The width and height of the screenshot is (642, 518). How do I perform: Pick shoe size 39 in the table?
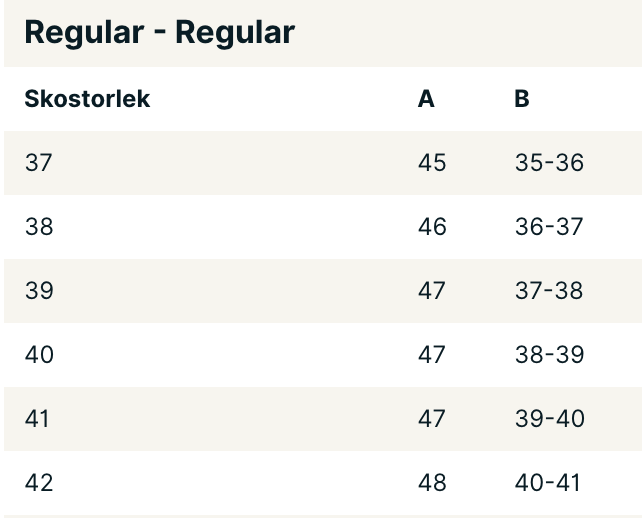tap(39, 291)
